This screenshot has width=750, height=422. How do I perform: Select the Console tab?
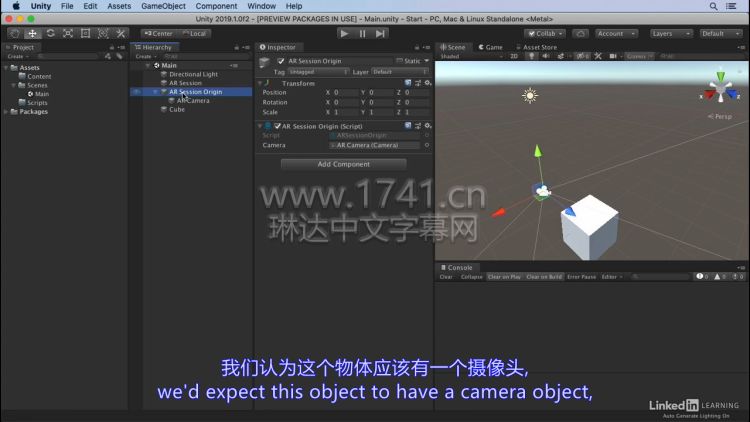pos(456,267)
